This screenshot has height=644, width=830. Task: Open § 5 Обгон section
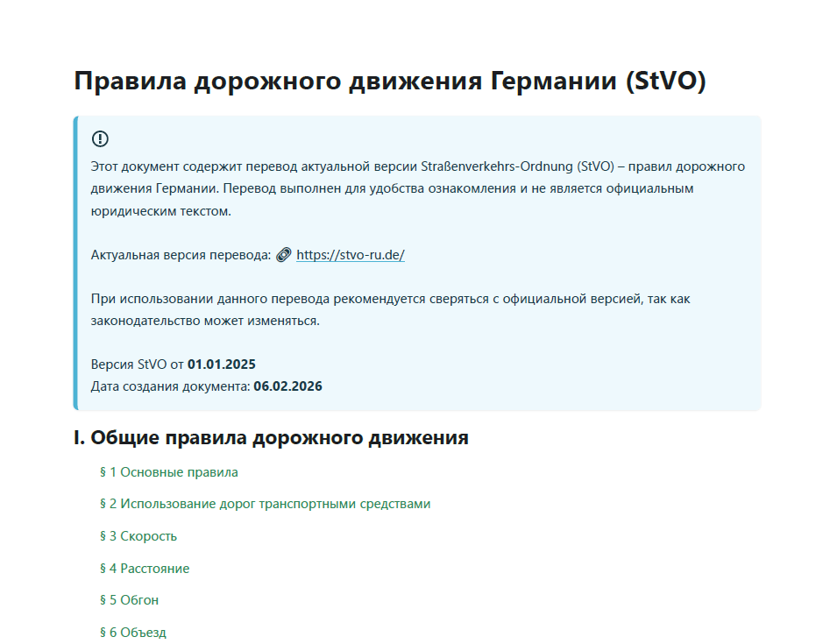click(129, 600)
